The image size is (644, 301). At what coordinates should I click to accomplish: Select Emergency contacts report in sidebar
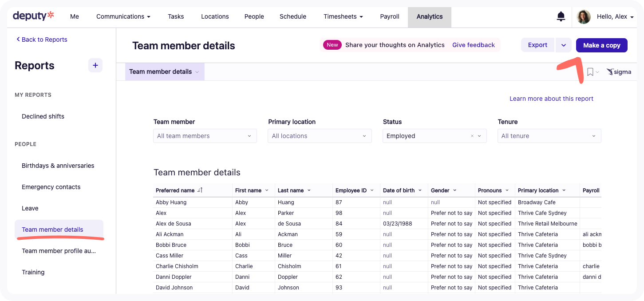pyautogui.click(x=51, y=187)
